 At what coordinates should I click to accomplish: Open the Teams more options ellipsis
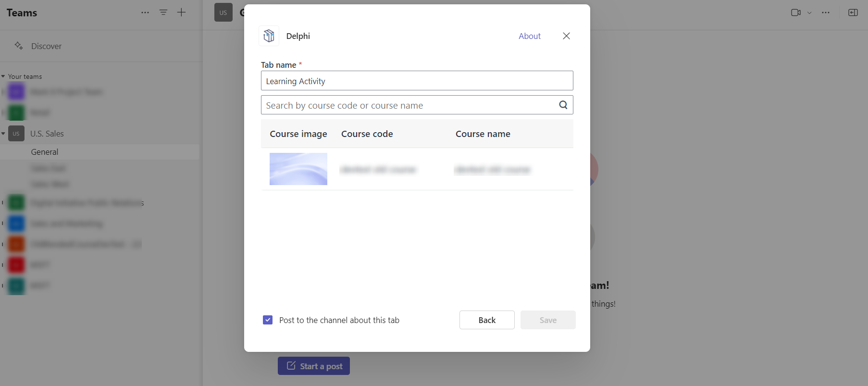tap(145, 12)
